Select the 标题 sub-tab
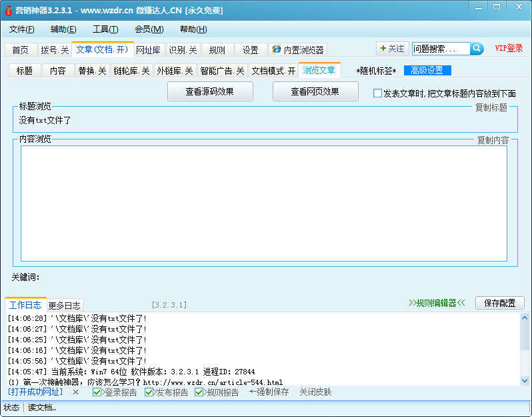 [x=25, y=71]
